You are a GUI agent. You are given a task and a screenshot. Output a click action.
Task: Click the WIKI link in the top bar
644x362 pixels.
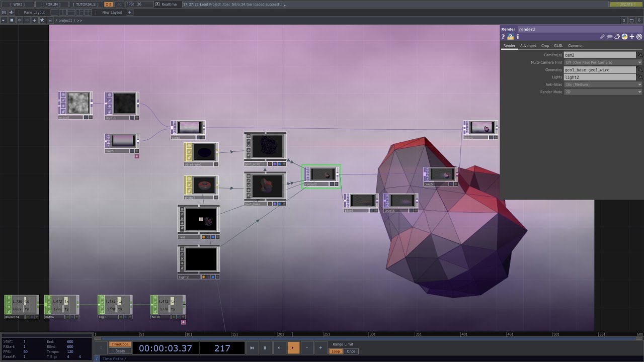coord(19,4)
